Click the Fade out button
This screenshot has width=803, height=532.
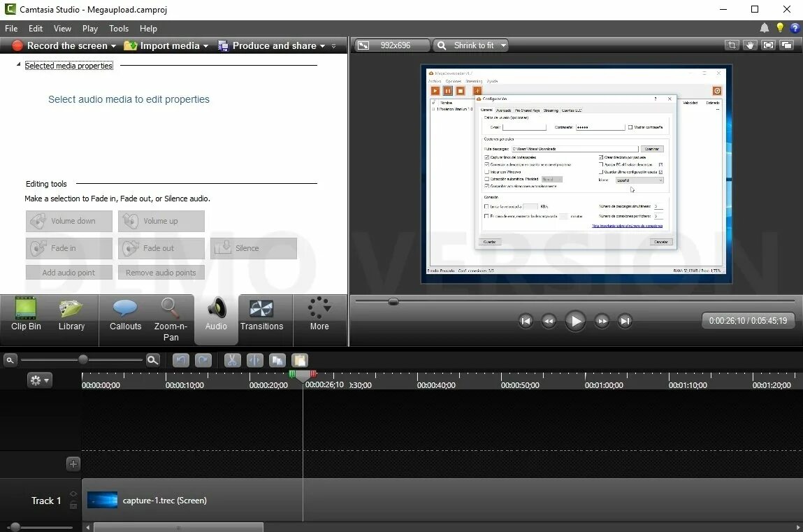point(161,248)
